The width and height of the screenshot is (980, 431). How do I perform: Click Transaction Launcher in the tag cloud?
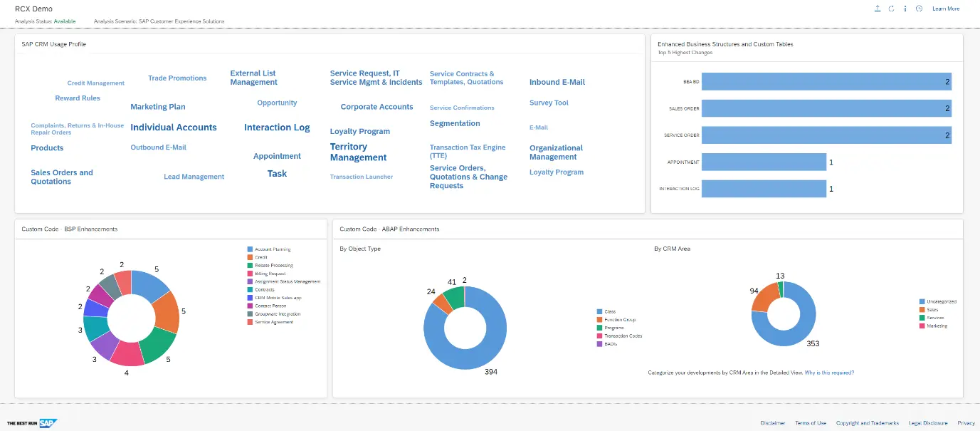point(362,177)
